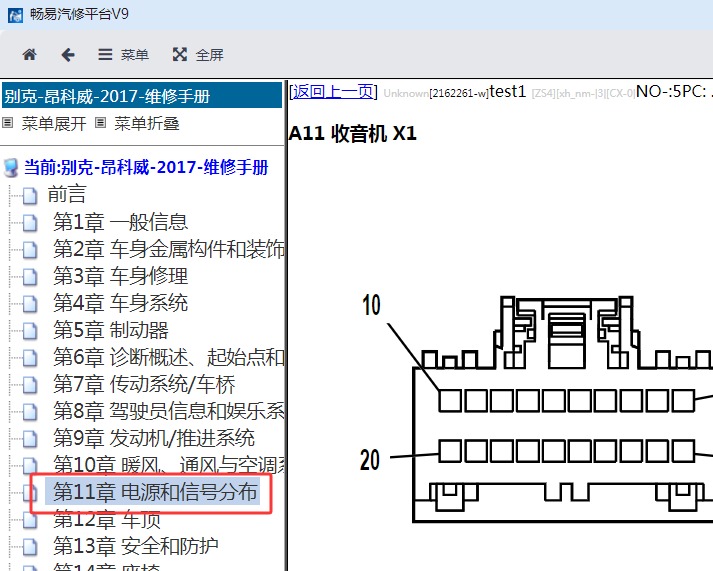Open 第3章 车身修理
Viewport: 713px width, 571px height.
pyautogui.click(x=121, y=276)
